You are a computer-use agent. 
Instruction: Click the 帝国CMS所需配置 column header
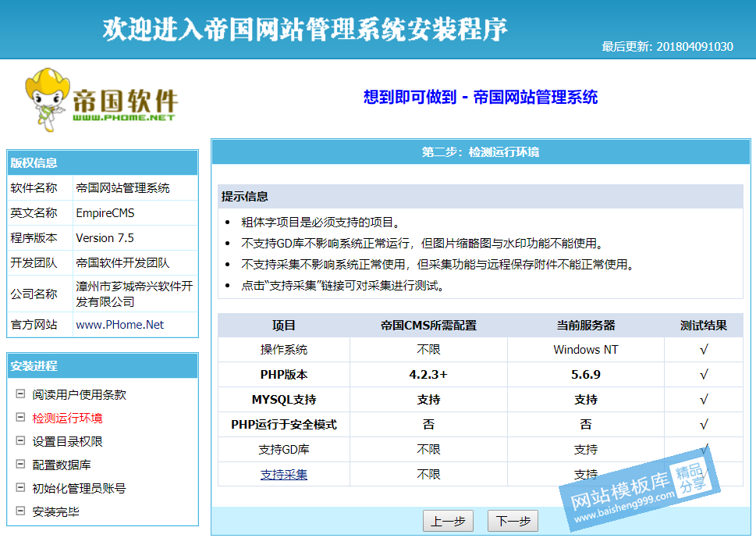click(x=428, y=325)
